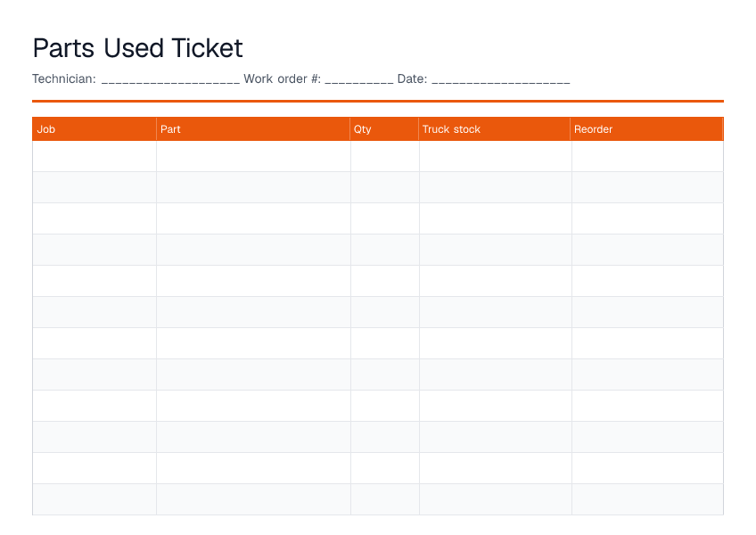
Task: Click the Work order # blank line
Action: [359, 79]
